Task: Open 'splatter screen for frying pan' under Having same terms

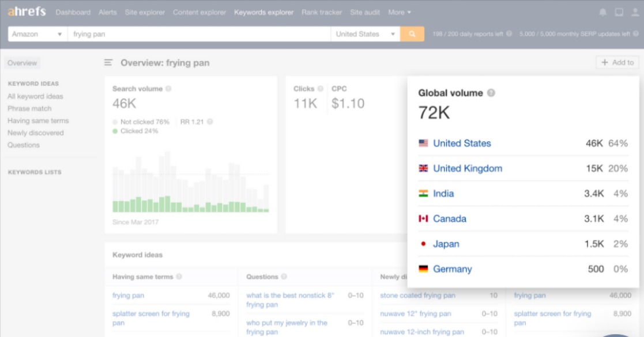Action: coord(151,318)
